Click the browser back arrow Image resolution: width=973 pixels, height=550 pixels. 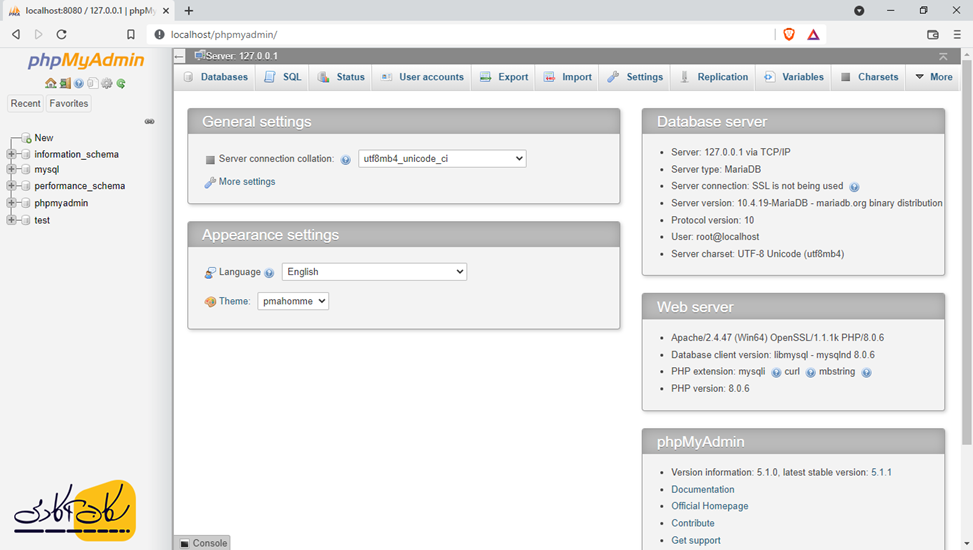click(x=16, y=35)
